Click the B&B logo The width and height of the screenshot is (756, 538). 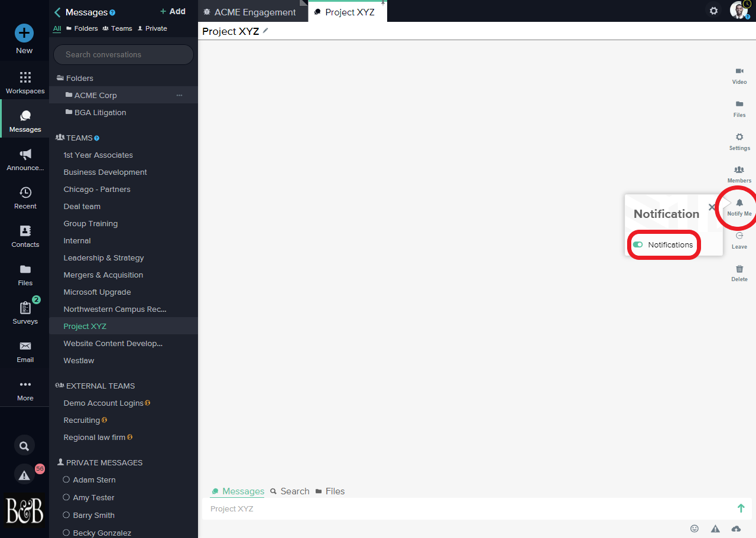[24, 510]
